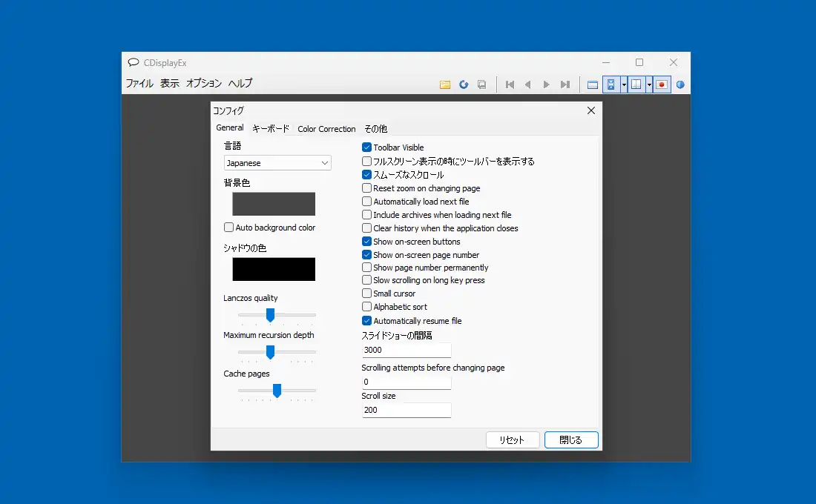The height and width of the screenshot is (504, 816).
Task: Expand the fit mode dropdown arrow
Action: pyautogui.click(x=624, y=84)
